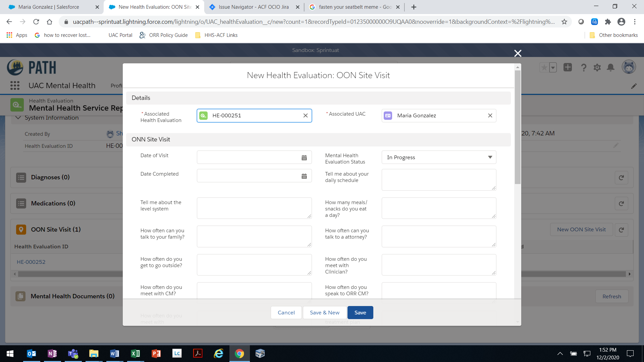Image resolution: width=644 pixels, height=362 pixels.
Task: Open the Date of Visit calendar picker
Action: coord(304,158)
